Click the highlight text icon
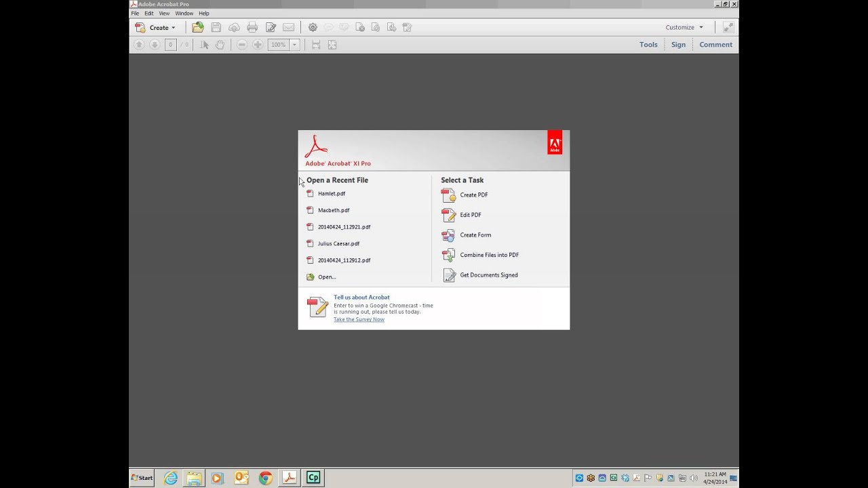 (344, 27)
